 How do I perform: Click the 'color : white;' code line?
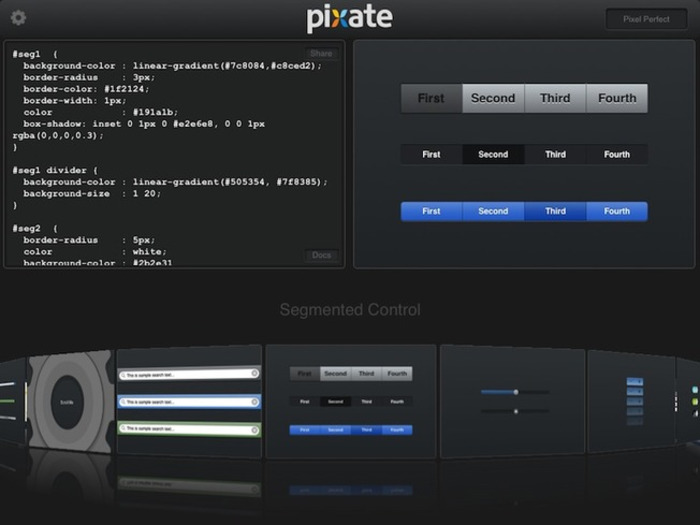coord(95,251)
